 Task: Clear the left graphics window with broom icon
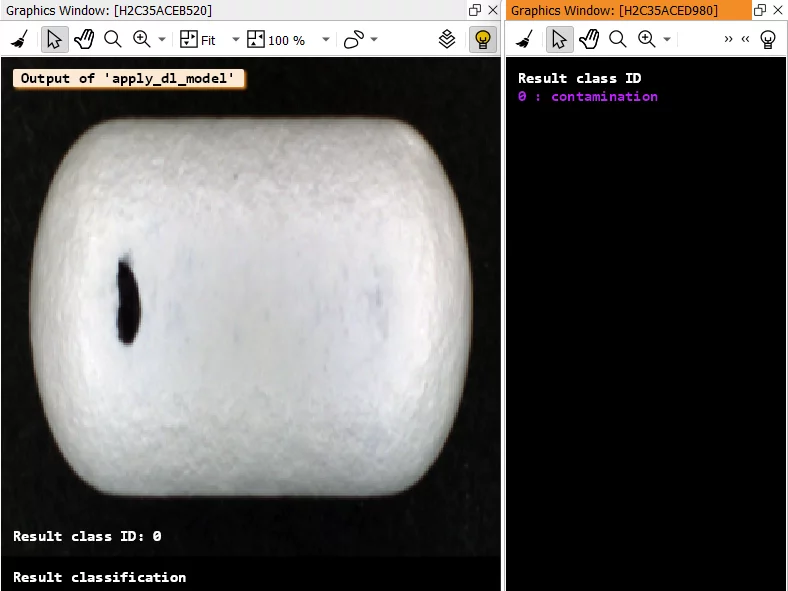(18, 40)
